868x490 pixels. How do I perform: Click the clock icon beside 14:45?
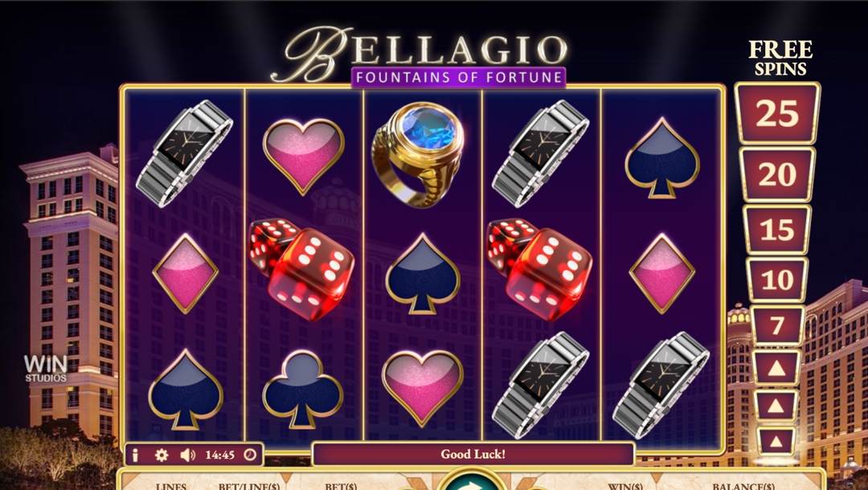pos(250,455)
